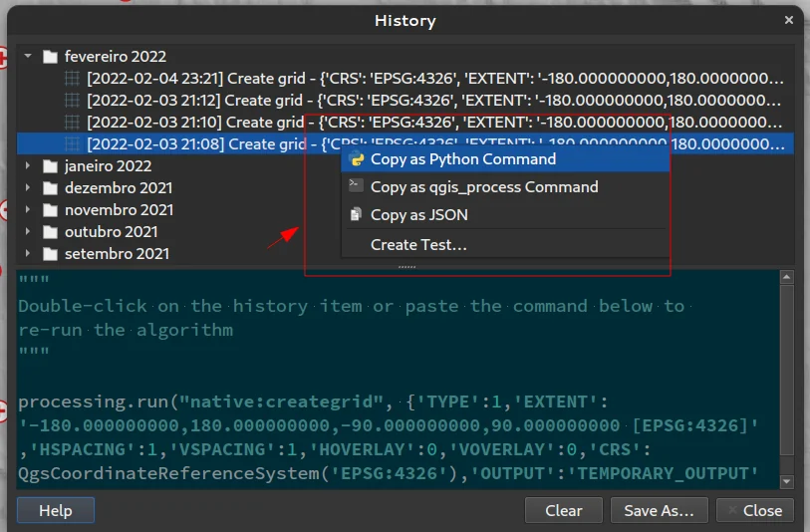This screenshot has width=810, height=532.
Task: Expand the dezembro 2021 history group
Action: coord(29,188)
